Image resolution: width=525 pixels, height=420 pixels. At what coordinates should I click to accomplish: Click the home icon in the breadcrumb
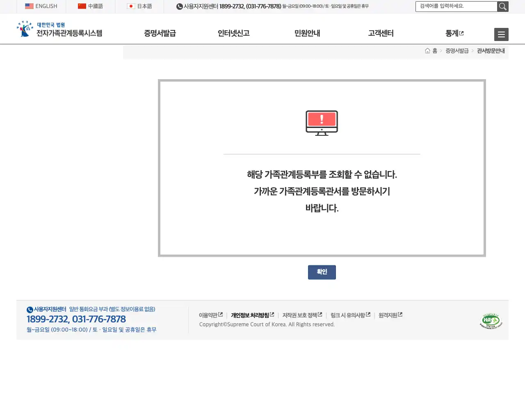(x=427, y=50)
